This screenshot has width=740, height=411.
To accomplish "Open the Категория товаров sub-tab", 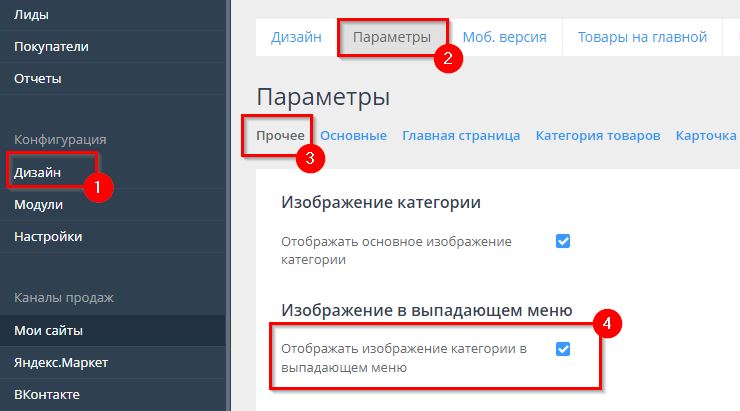I will (597, 136).
